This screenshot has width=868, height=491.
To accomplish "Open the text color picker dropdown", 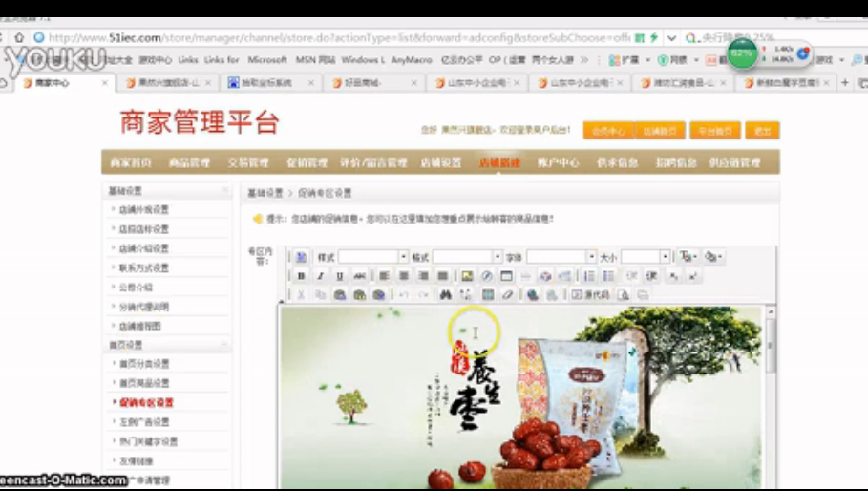I will point(688,257).
